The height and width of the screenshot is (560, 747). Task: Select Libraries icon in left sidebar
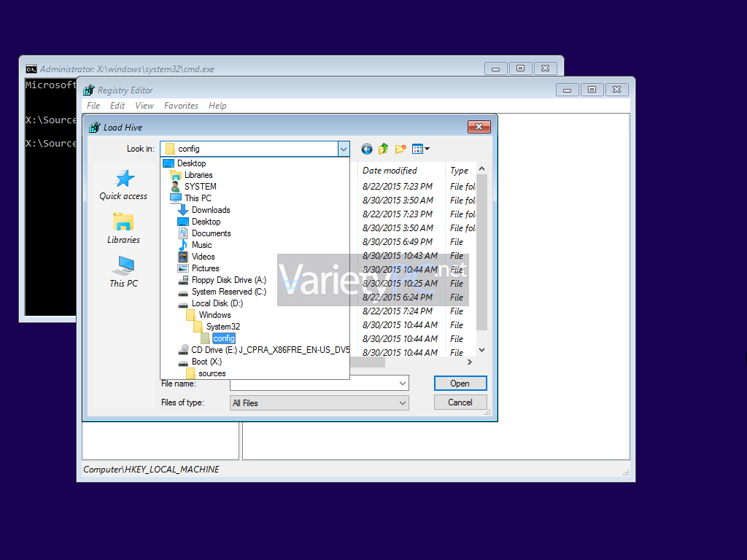(x=123, y=222)
